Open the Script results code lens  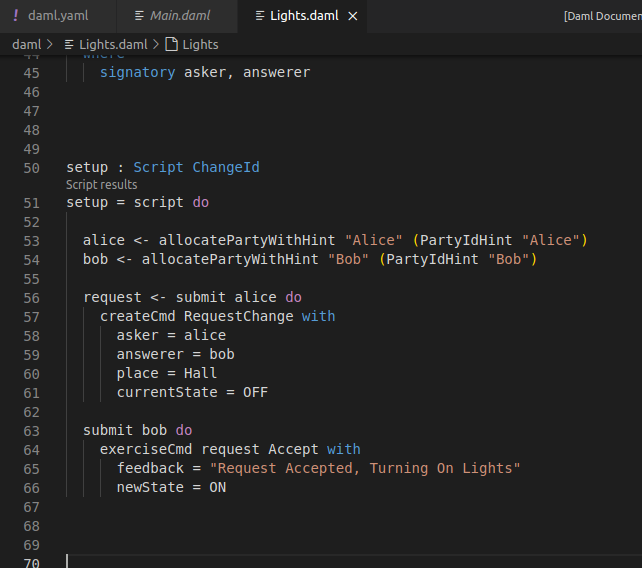click(x=102, y=185)
